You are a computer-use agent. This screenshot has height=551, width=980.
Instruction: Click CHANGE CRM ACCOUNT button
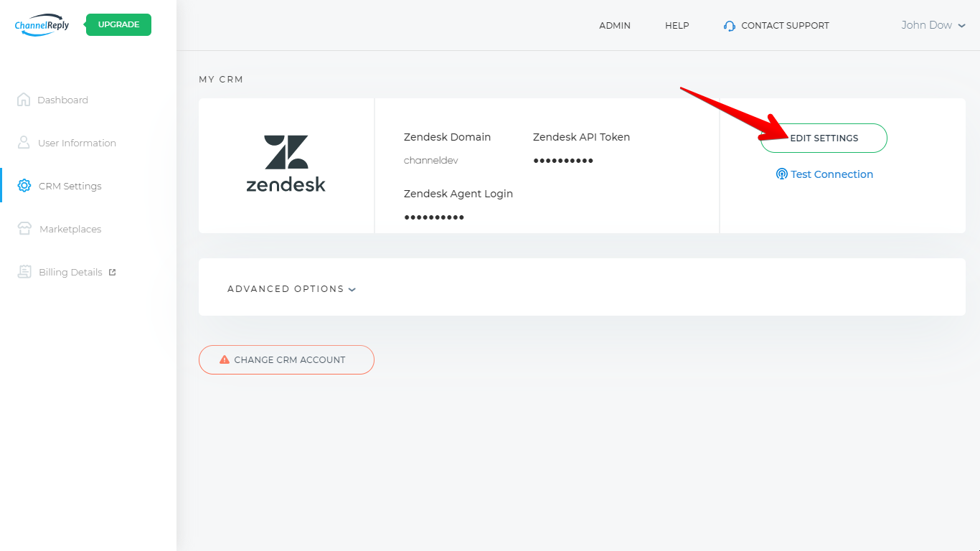tap(286, 359)
